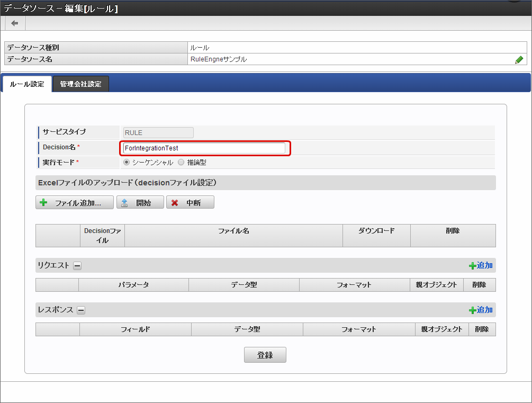Select the シーケンシャル radio button
532x403 pixels.
click(x=127, y=162)
